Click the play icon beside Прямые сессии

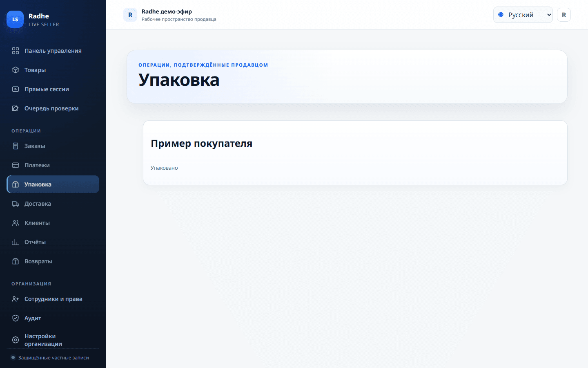click(16, 89)
